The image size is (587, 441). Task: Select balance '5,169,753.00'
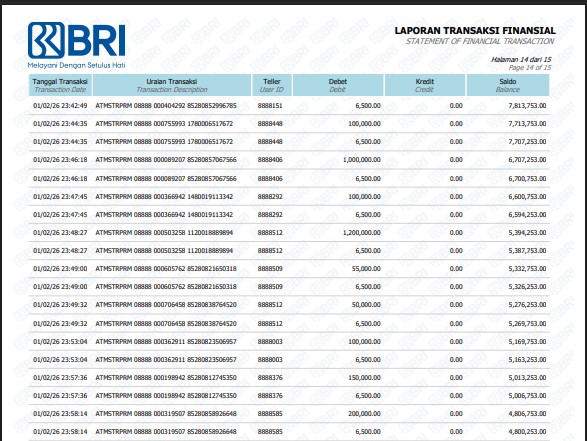click(527, 341)
